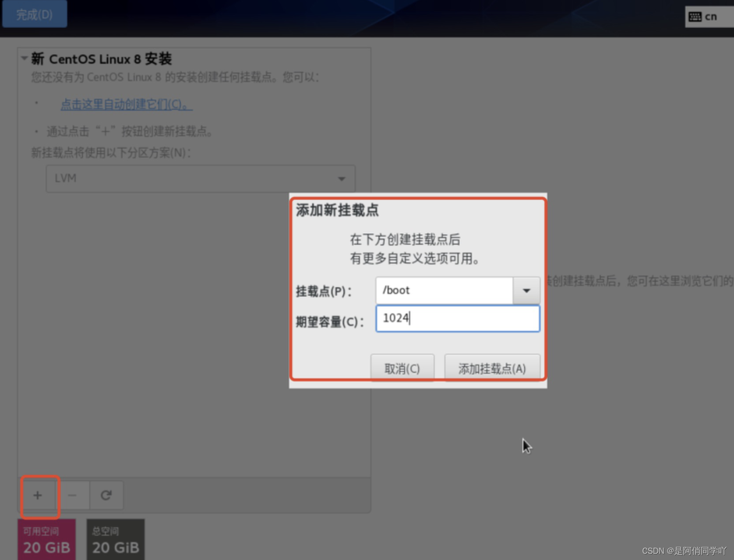This screenshot has height=560, width=734.
Task: Click the auto-create mount points link
Action: (126, 105)
